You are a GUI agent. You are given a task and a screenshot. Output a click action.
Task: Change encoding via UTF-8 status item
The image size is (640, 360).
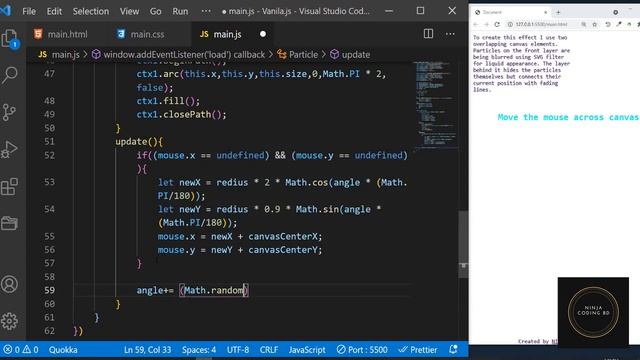(238, 350)
